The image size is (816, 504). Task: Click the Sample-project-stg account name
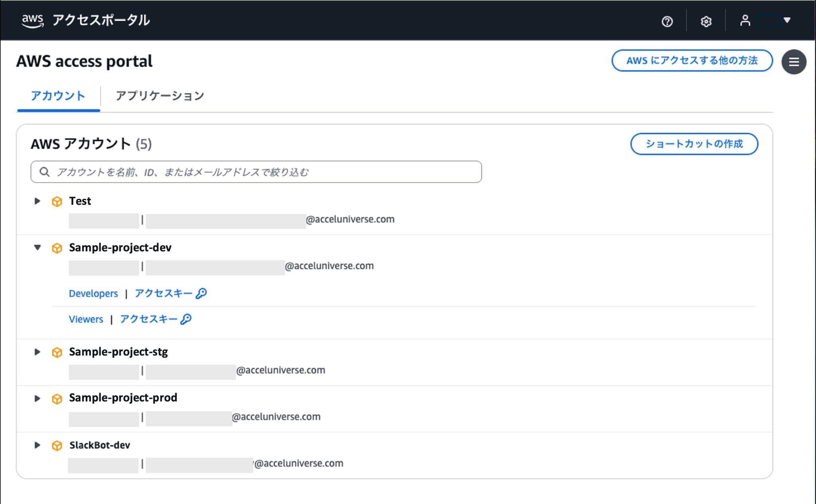click(x=118, y=352)
